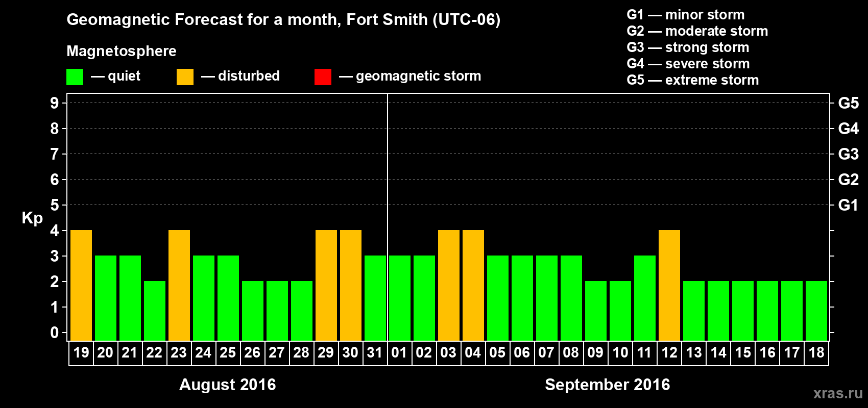Select the green bar for September 11
This screenshot has width=868, height=408.
pyautogui.click(x=645, y=298)
